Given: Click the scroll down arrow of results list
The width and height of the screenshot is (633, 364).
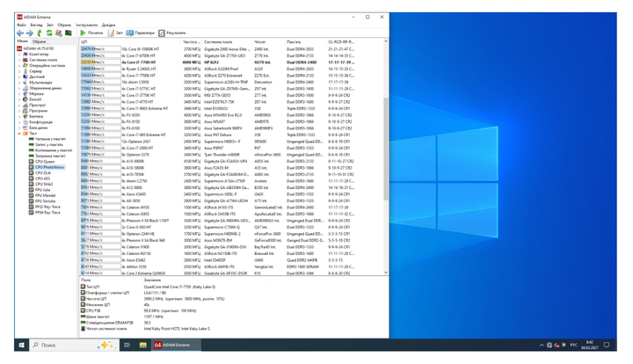Looking at the screenshot, I should [x=386, y=273].
